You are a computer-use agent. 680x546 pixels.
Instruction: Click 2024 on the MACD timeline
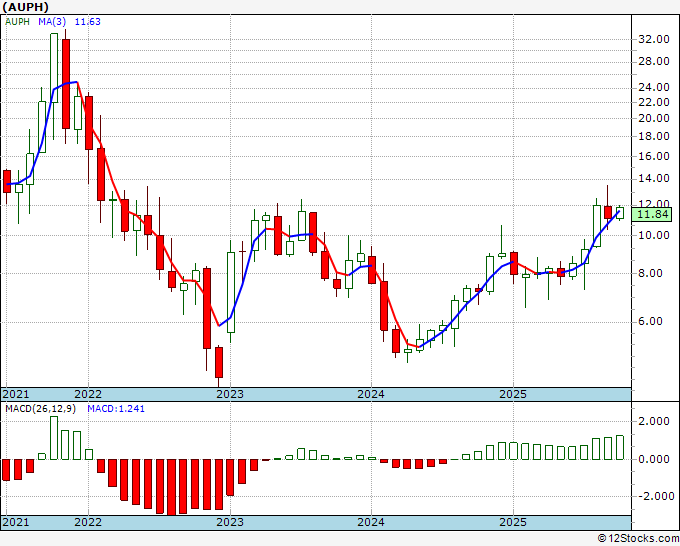click(371, 522)
